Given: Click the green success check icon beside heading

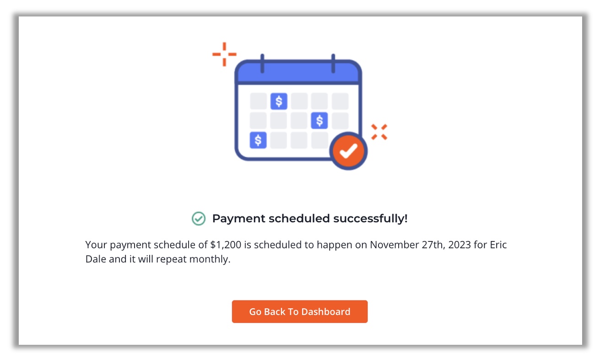Looking at the screenshot, I should pos(198,219).
